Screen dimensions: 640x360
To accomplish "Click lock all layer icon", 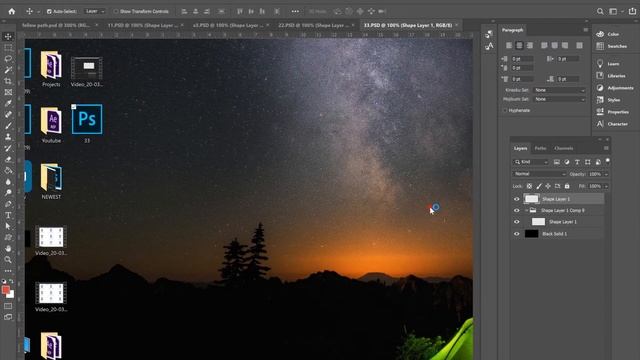I will [x=567, y=186].
